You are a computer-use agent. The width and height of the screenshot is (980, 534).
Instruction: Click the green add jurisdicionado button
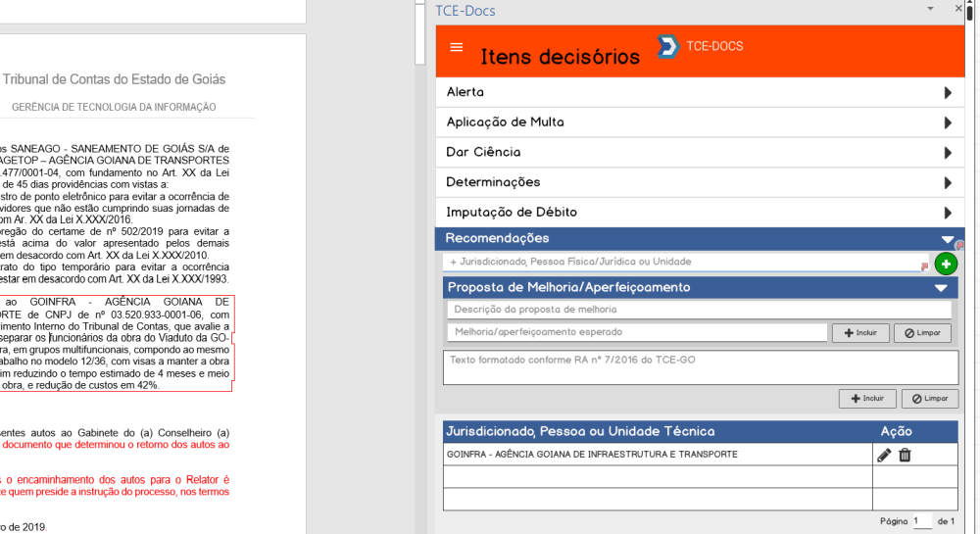click(946, 264)
